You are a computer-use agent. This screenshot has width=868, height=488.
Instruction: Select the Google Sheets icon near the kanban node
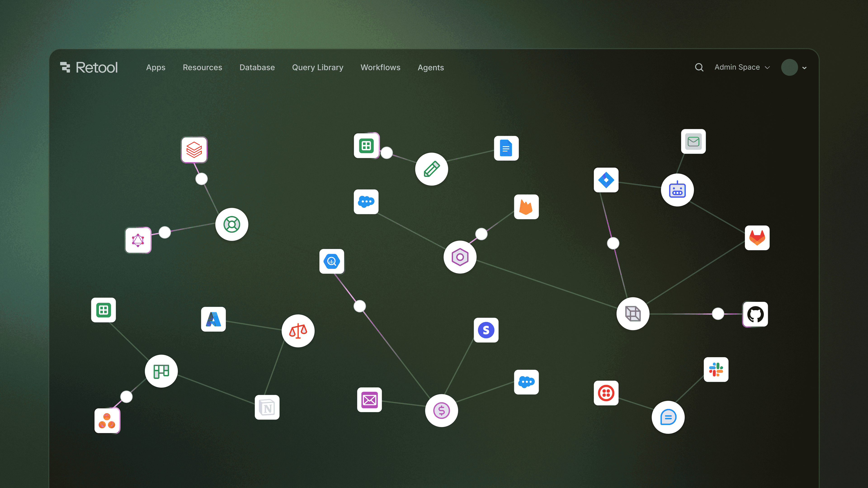point(104,310)
